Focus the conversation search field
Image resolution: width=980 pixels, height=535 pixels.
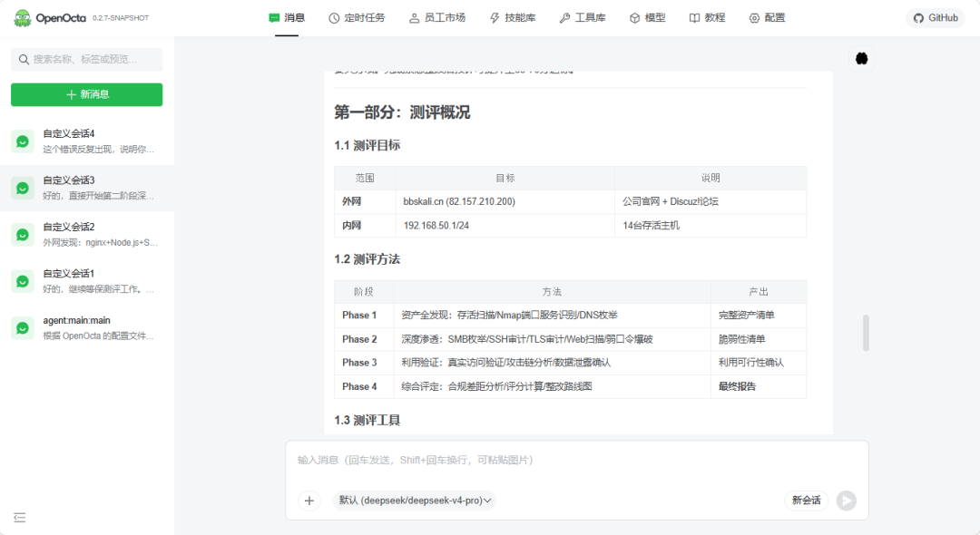point(87,59)
